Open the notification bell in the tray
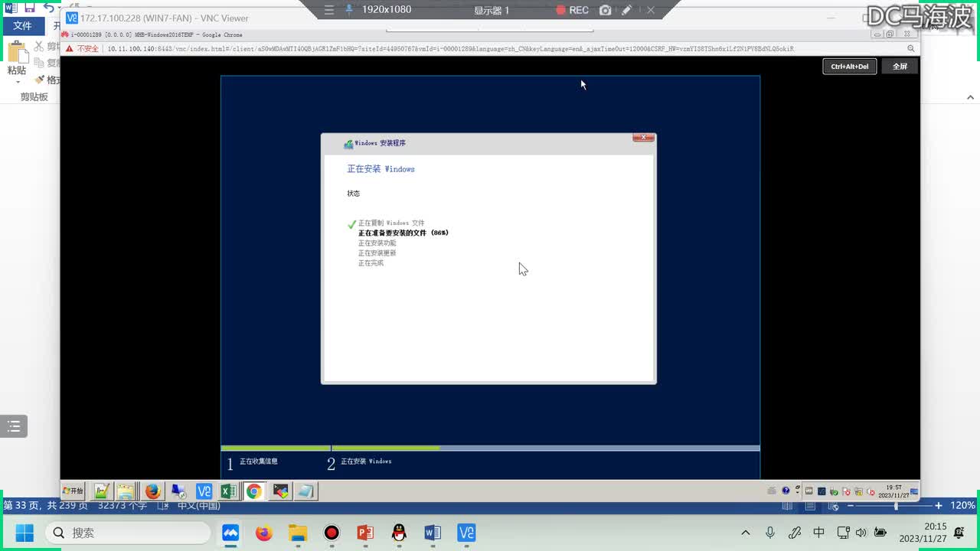Screen dimensions: 980x551 (x=960, y=533)
